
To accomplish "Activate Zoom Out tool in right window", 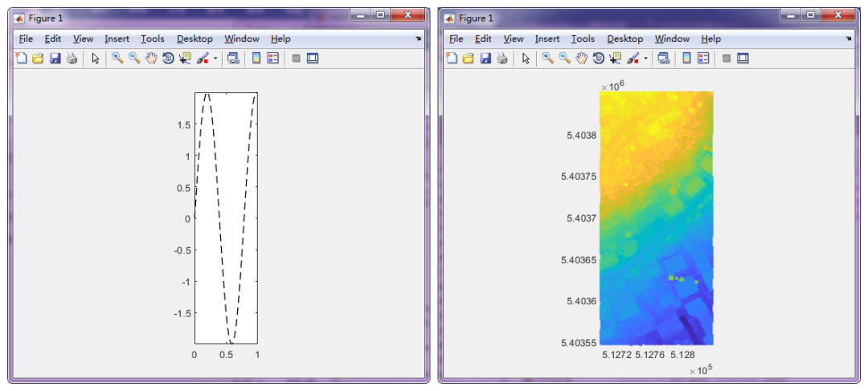I will [564, 58].
